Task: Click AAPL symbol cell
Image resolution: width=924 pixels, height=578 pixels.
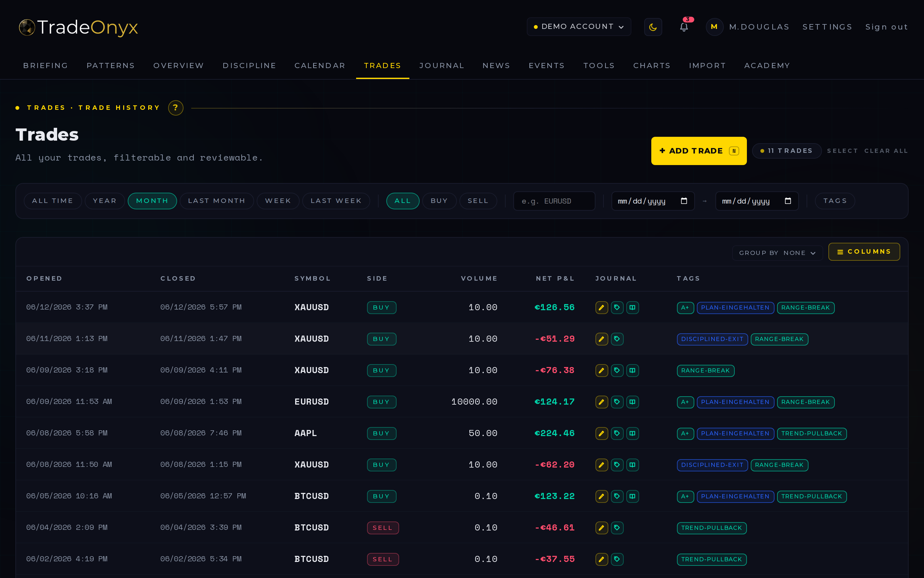Action: click(305, 433)
